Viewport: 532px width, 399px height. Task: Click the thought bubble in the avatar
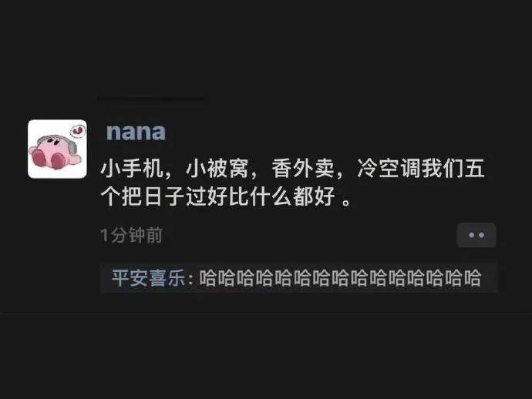pos(77,131)
